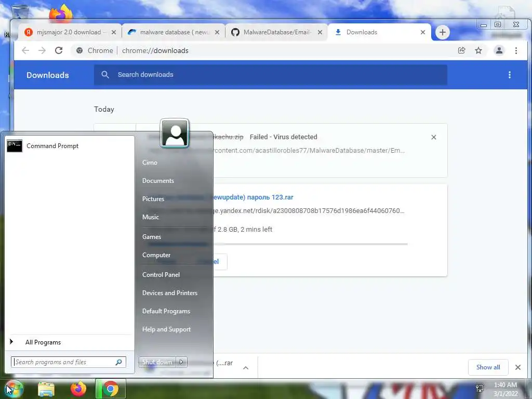Click the taskbar clock 1:40 AM
This screenshot has width=532, height=399.
pyautogui.click(x=506, y=385)
